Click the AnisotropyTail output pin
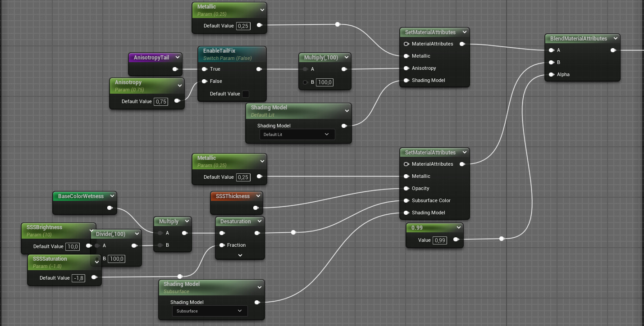The height and width of the screenshot is (326, 644). click(x=176, y=69)
